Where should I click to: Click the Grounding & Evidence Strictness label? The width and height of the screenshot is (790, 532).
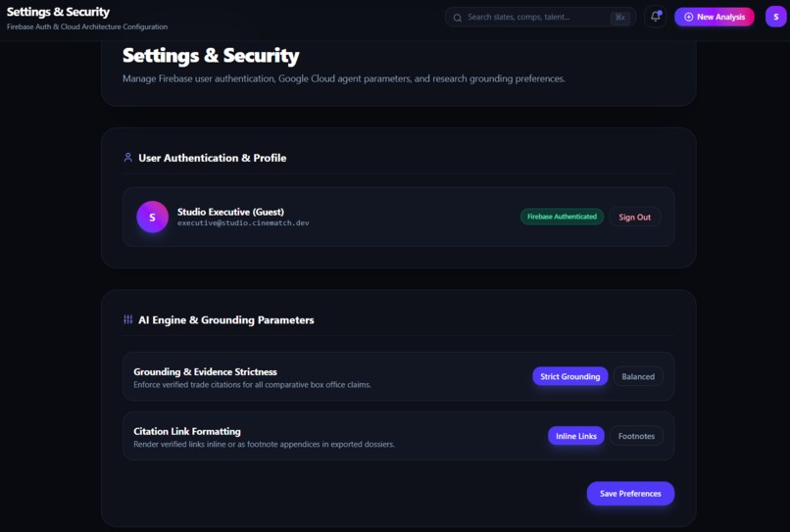(x=205, y=371)
